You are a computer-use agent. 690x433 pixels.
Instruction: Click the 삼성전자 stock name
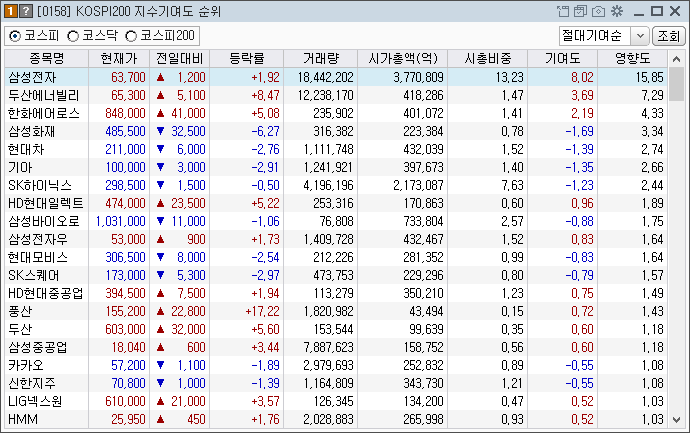pyautogui.click(x=32, y=77)
